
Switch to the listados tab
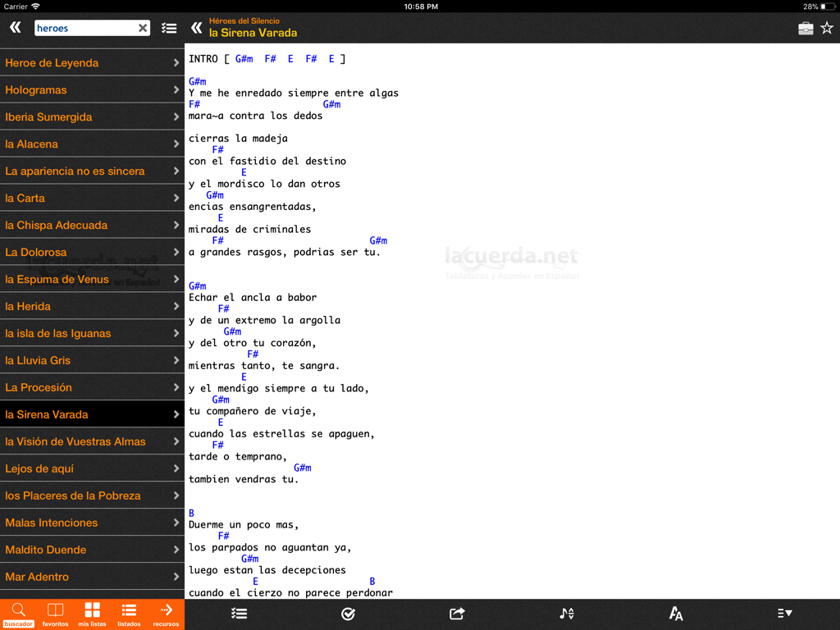(129, 614)
